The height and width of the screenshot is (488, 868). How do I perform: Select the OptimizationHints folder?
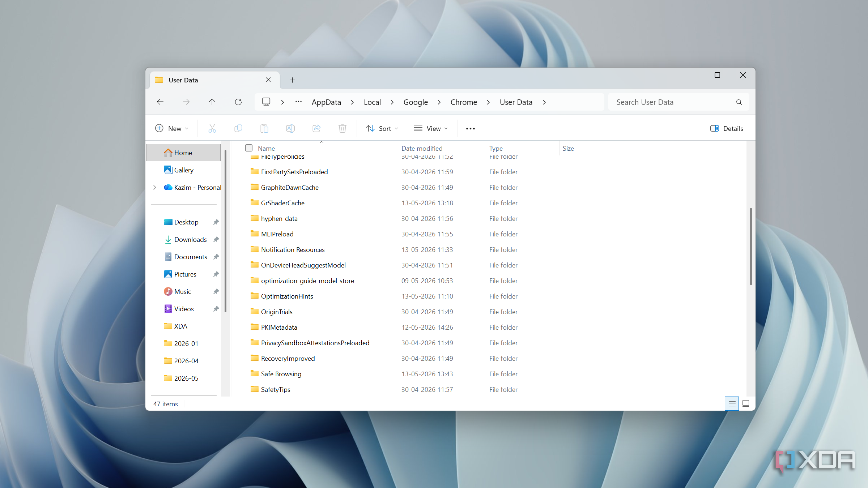click(x=287, y=296)
